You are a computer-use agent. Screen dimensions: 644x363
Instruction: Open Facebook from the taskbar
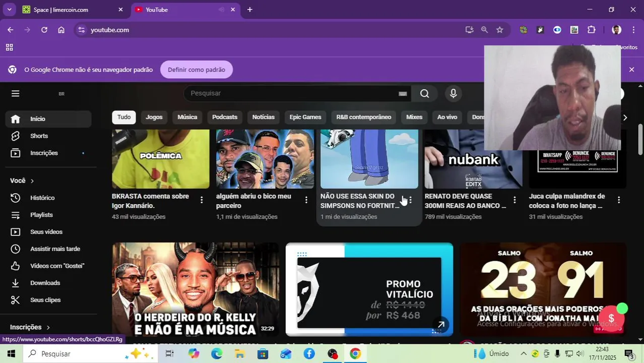pyautogui.click(x=309, y=354)
